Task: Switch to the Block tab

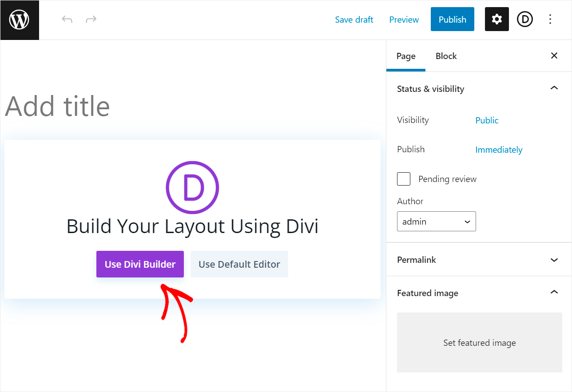Action: click(x=446, y=56)
